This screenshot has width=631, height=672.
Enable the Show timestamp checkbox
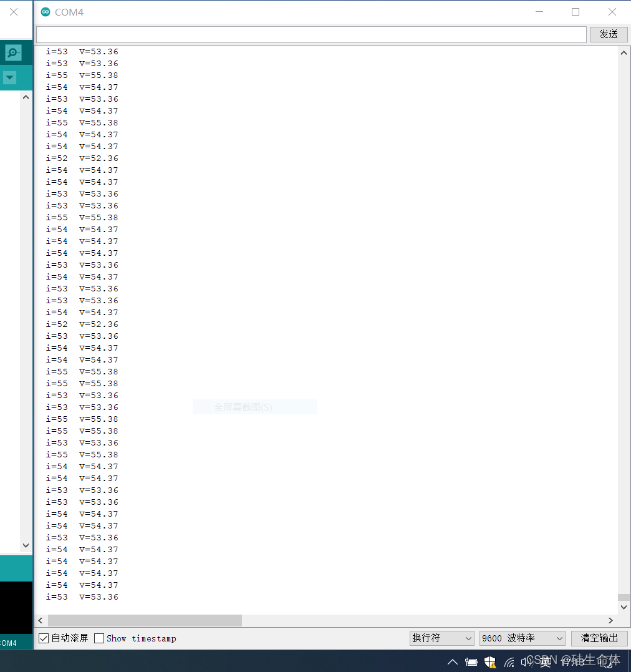(x=99, y=638)
